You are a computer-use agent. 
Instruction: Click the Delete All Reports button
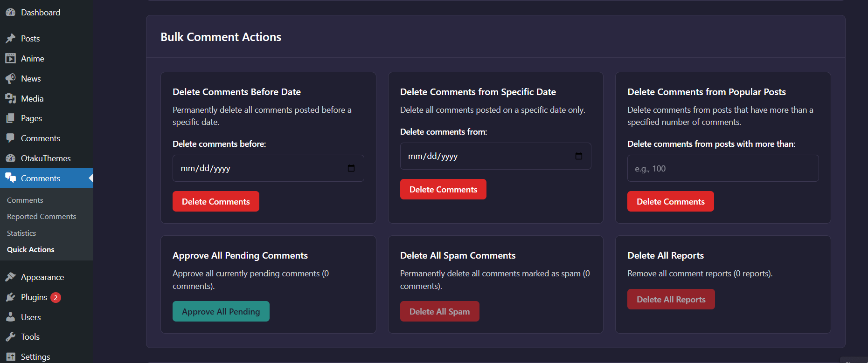point(671,299)
